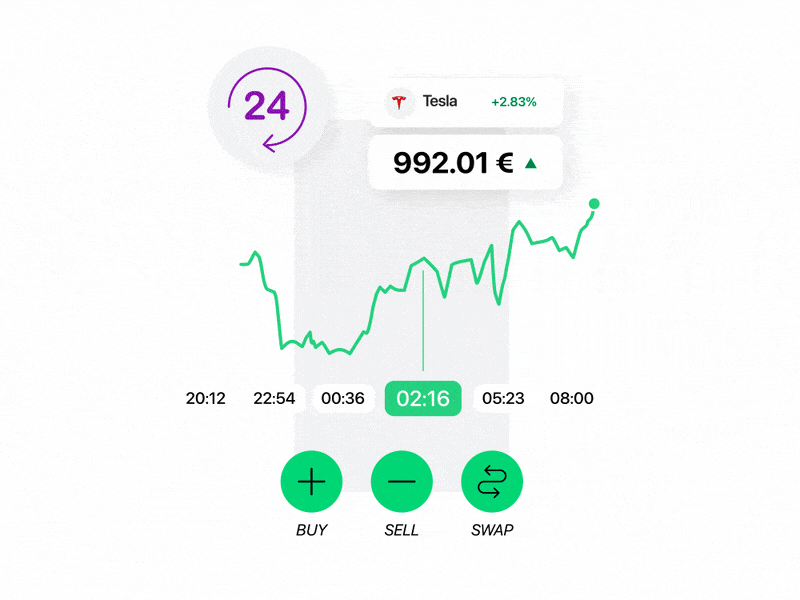Screen dimensions: 800x600
Task: Click the green dot at the chart's end
Action: (593, 204)
